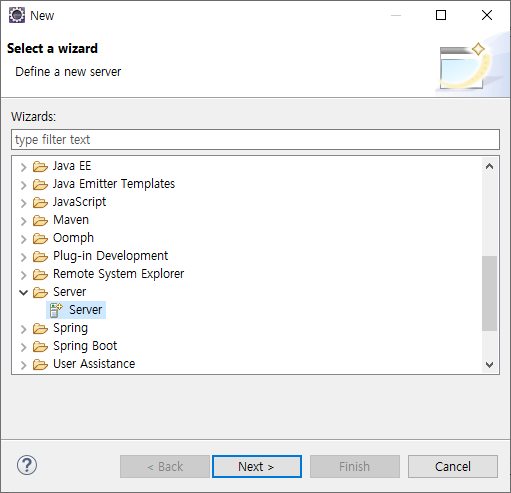Expand the Spring Boot category

tap(23, 347)
